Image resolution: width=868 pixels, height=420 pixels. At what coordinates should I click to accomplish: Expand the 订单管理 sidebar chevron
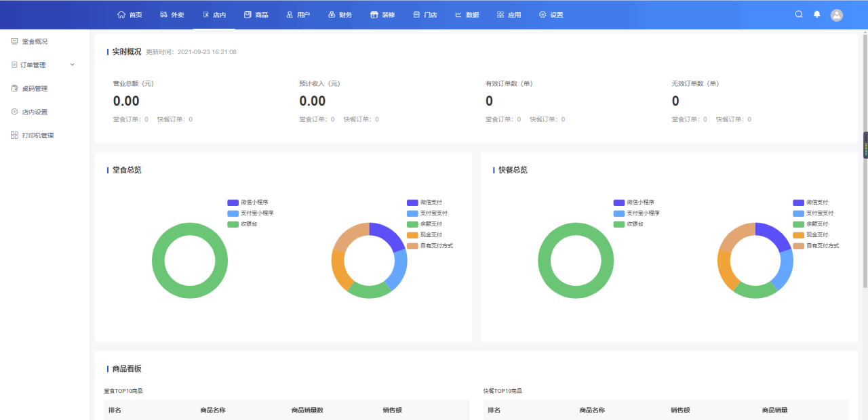pos(73,65)
